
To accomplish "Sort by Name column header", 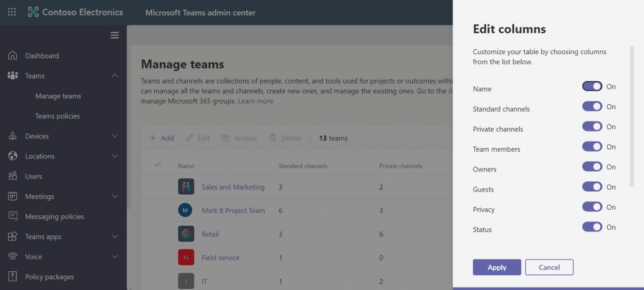I will 186,166.
